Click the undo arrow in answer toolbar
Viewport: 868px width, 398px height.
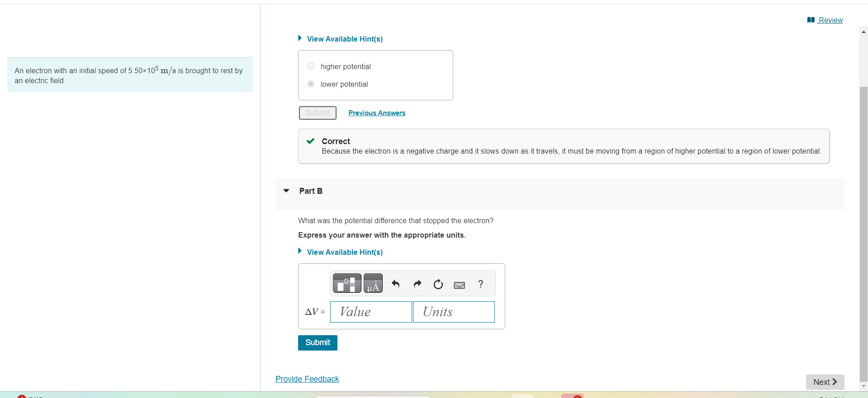(396, 284)
